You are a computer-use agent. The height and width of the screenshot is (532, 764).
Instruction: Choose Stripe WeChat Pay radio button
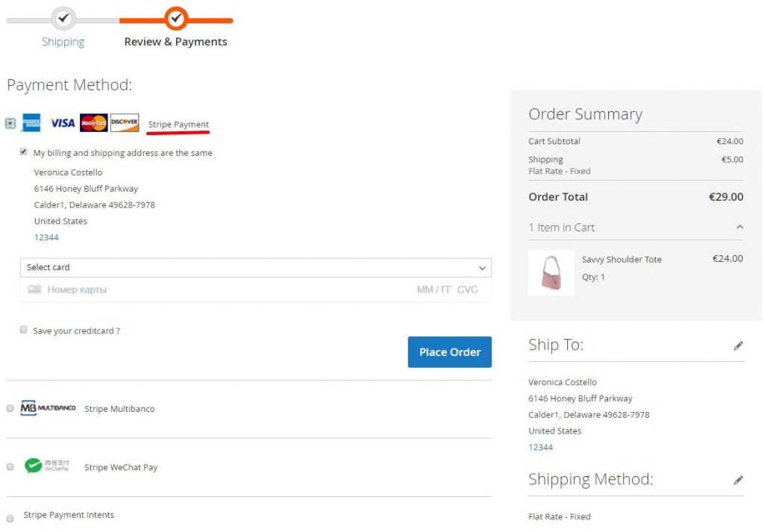tap(10, 466)
